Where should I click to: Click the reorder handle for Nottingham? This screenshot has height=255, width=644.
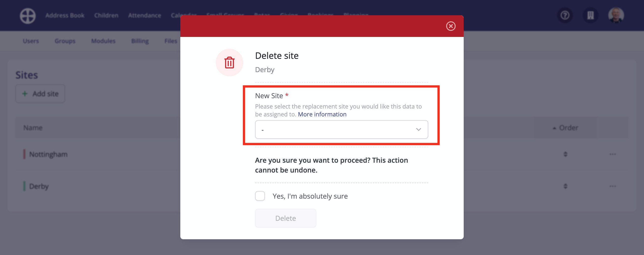(565, 154)
